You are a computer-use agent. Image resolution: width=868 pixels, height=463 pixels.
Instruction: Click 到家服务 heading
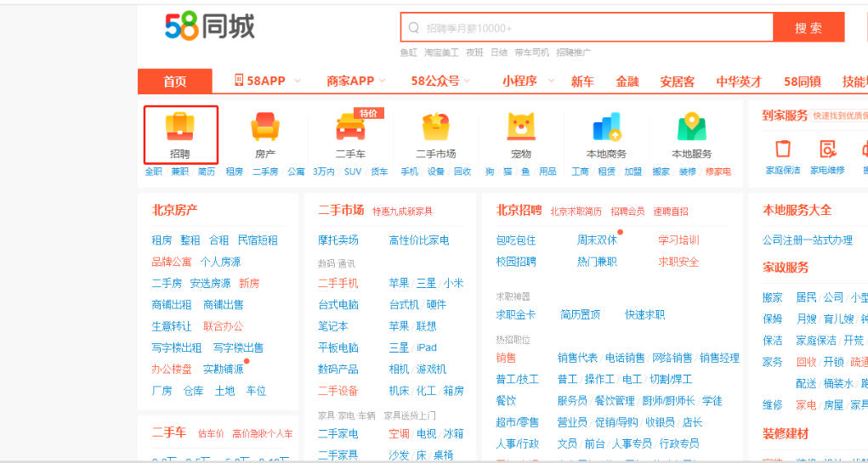(x=785, y=116)
